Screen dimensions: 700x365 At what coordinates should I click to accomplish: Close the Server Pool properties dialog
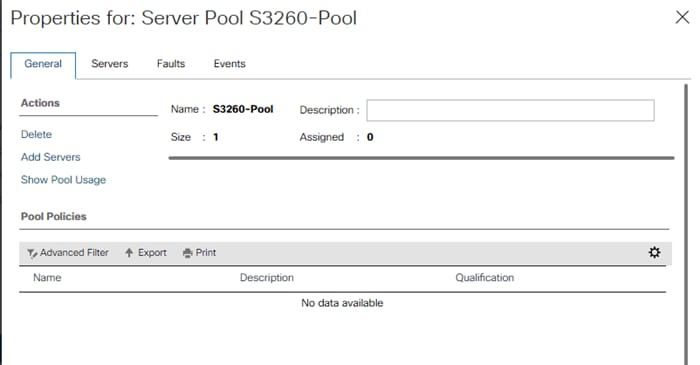pos(682,17)
